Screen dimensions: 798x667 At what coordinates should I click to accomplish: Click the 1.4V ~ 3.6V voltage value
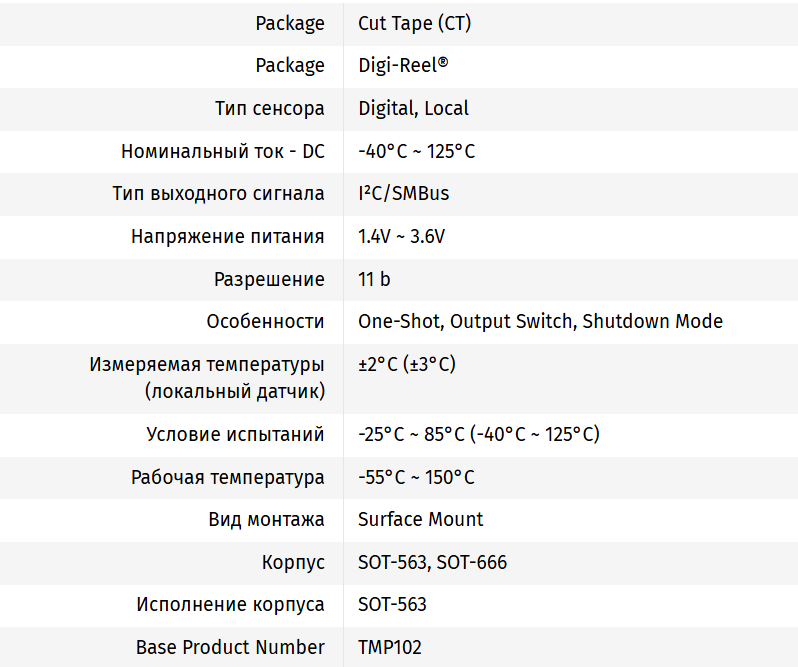tap(401, 237)
